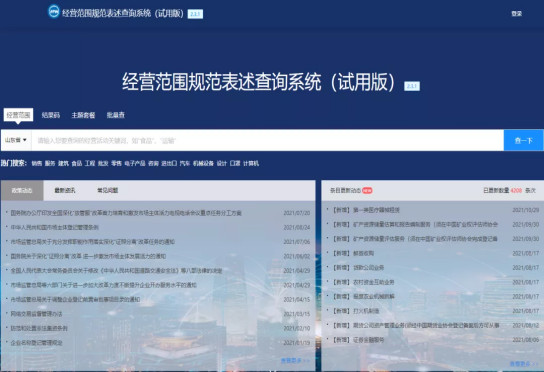
Task: Click 查看更多 in the update panel
Action: pos(524,364)
